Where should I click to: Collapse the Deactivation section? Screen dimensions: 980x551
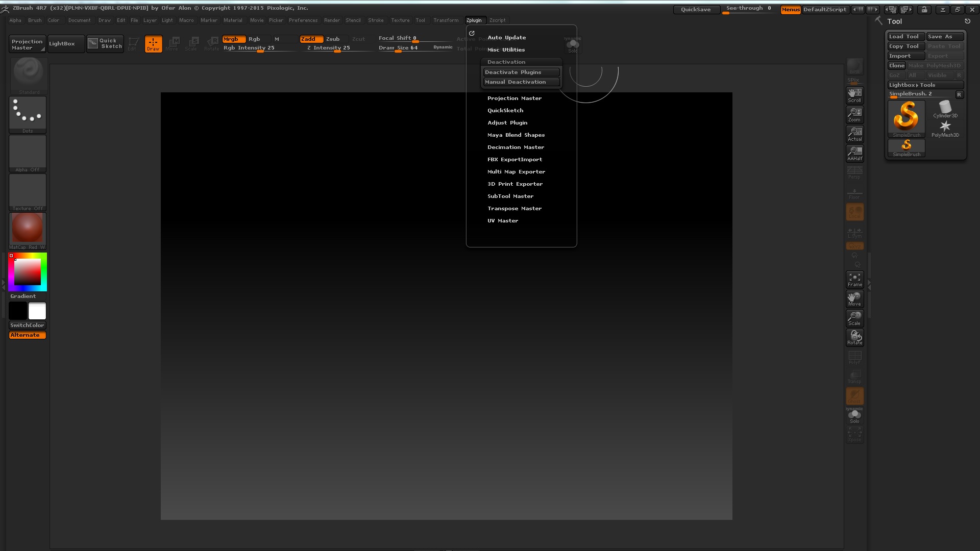pyautogui.click(x=506, y=62)
